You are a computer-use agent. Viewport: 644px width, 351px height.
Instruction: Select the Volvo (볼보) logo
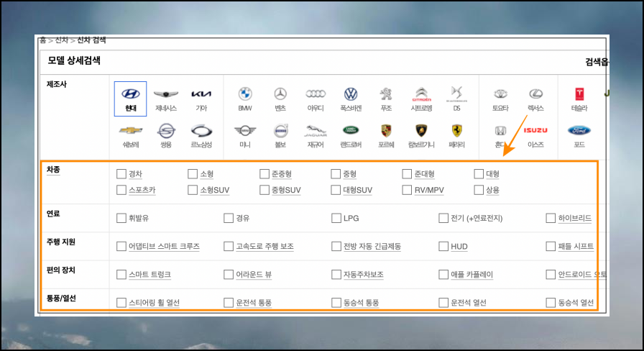pos(280,131)
